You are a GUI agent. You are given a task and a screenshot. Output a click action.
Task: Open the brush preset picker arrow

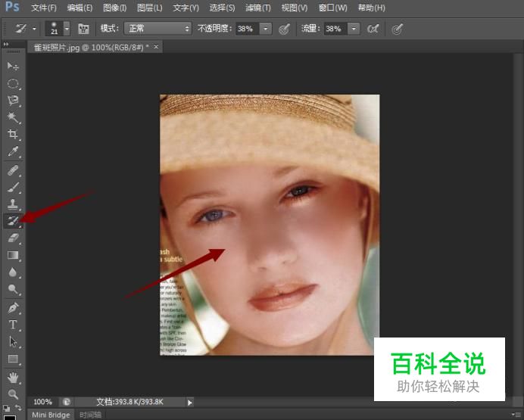pos(67,29)
